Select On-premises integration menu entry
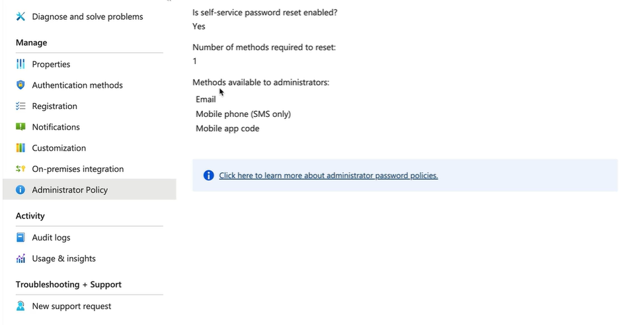The height and width of the screenshot is (325, 644). point(77,168)
